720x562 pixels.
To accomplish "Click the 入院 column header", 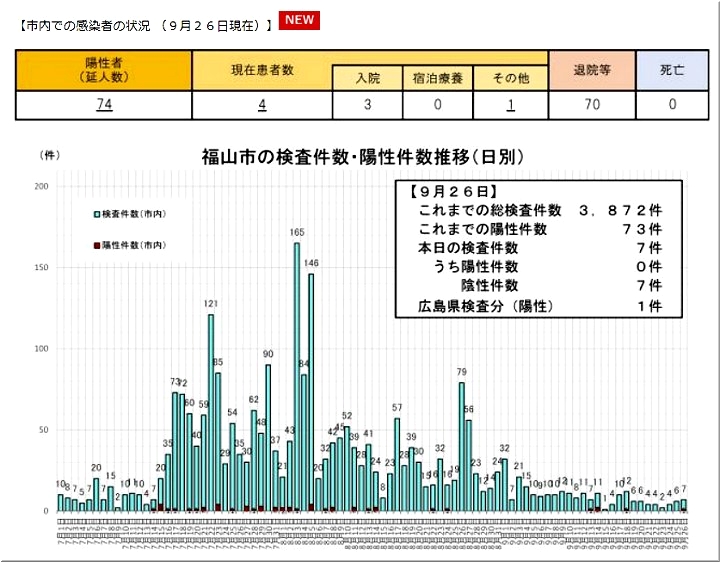I will tap(367, 79).
